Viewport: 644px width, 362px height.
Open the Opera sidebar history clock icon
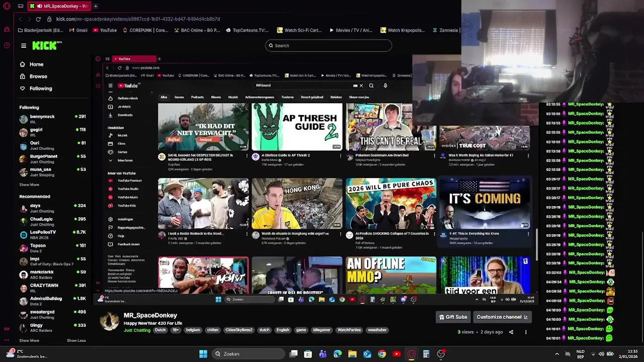[7, 45]
